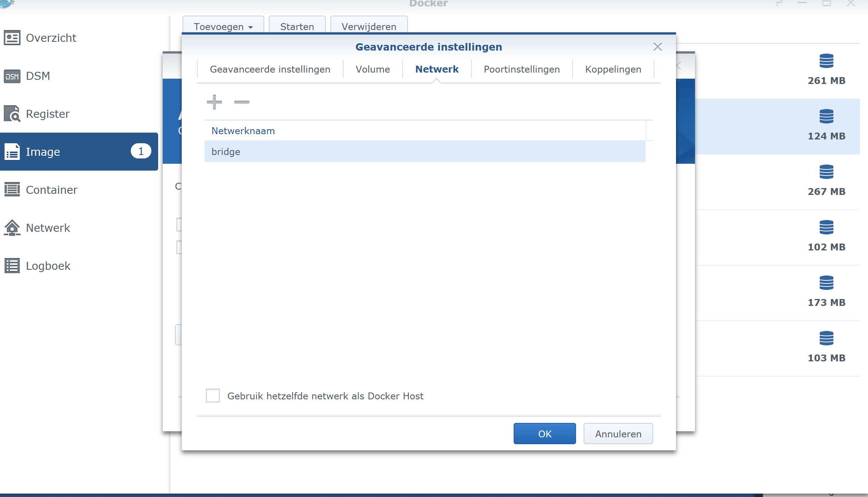
Task: Switch to the Poortinstellingen tab
Action: pos(522,70)
